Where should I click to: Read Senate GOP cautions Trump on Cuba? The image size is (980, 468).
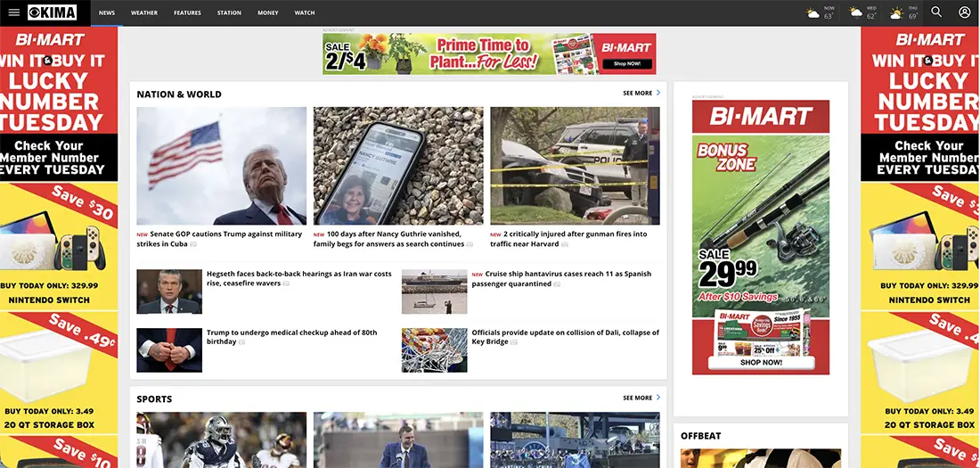(219, 239)
